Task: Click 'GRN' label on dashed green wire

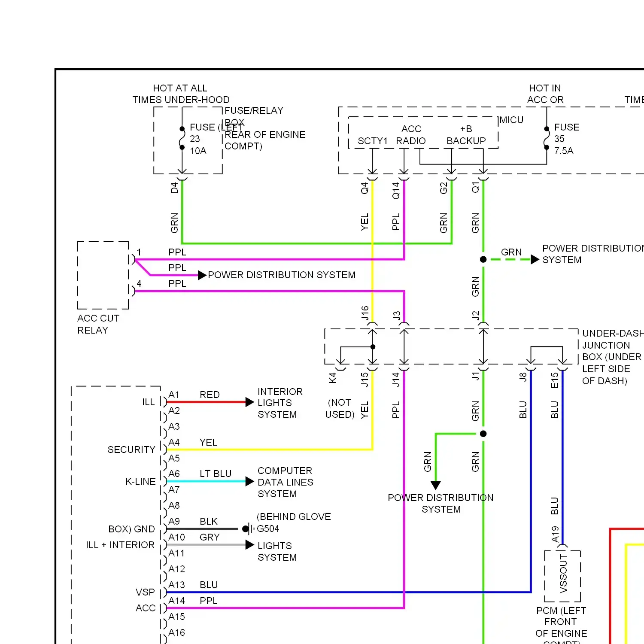Action: [511, 252]
